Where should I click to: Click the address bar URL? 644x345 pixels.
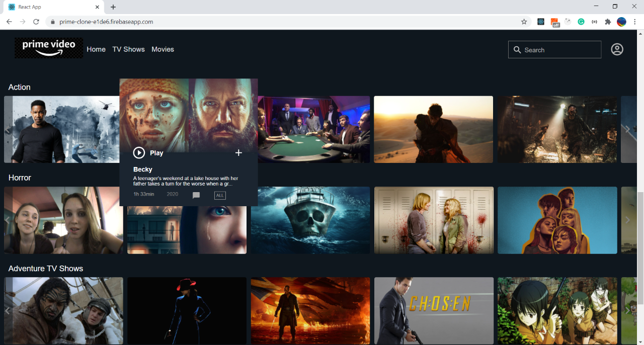pyautogui.click(x=106, y=22)
